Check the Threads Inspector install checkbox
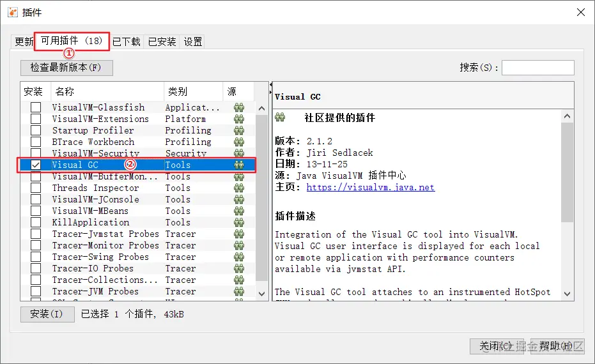 [x=36, y=188]
